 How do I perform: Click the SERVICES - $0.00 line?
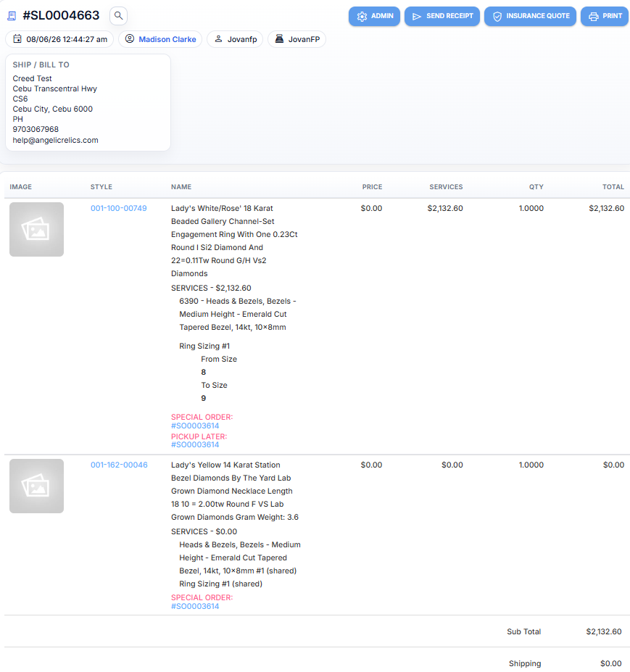[204, 531]
